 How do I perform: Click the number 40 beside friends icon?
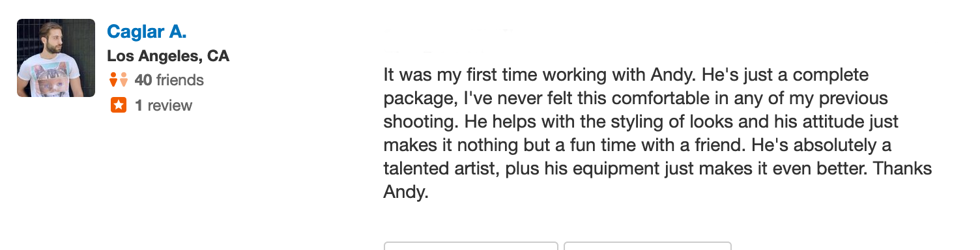coord(143,81)
